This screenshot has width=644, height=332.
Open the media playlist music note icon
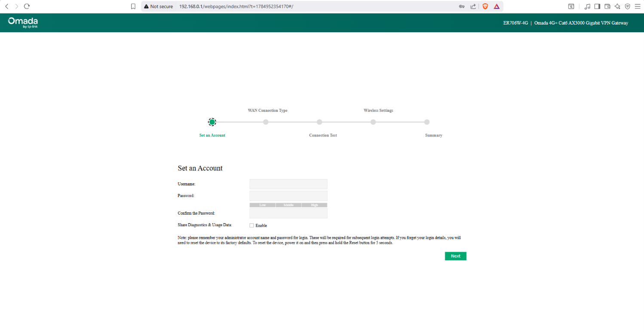587,6
